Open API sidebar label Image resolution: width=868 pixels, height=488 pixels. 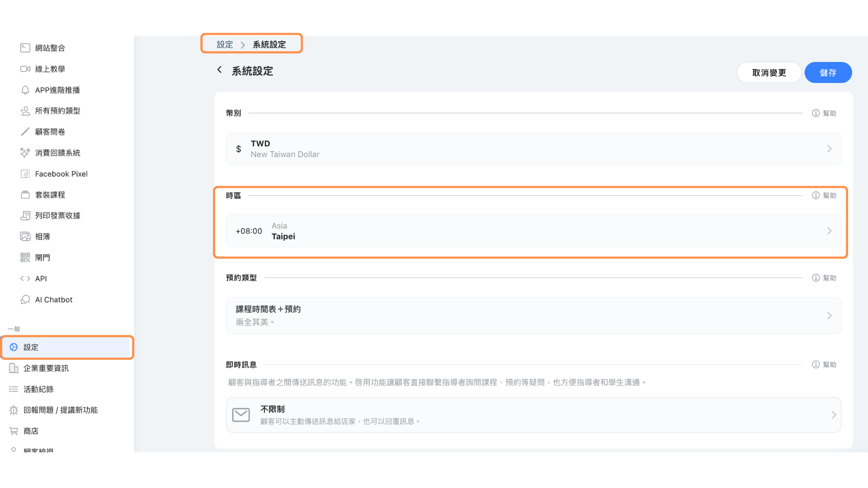point(41,278)
